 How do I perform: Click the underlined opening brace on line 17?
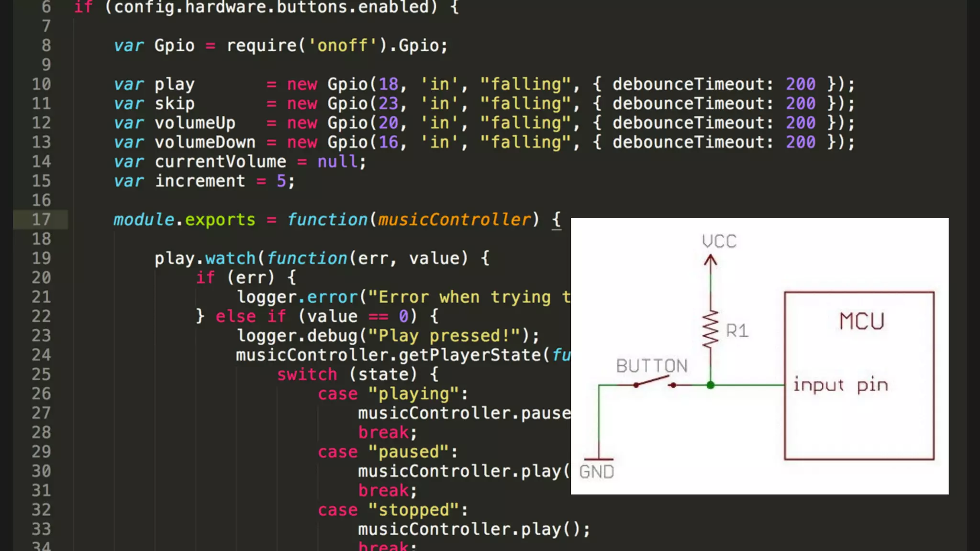tap(556, 220)
